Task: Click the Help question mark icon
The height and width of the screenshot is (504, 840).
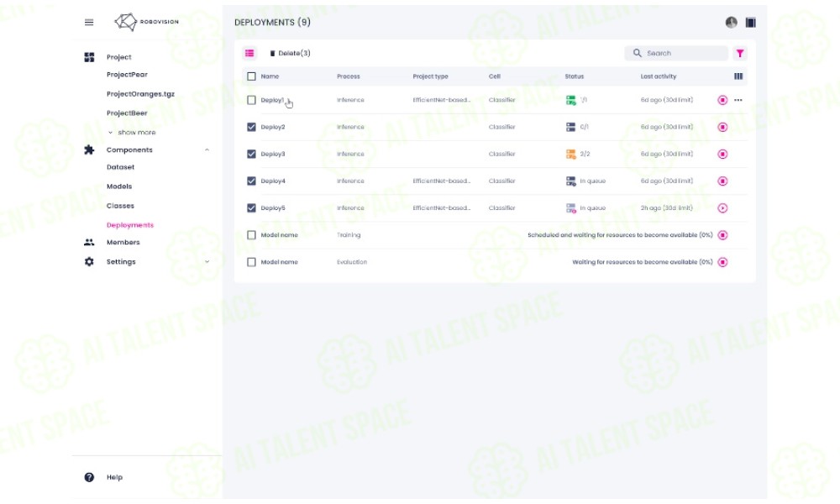Action: (x=89, y=477)
